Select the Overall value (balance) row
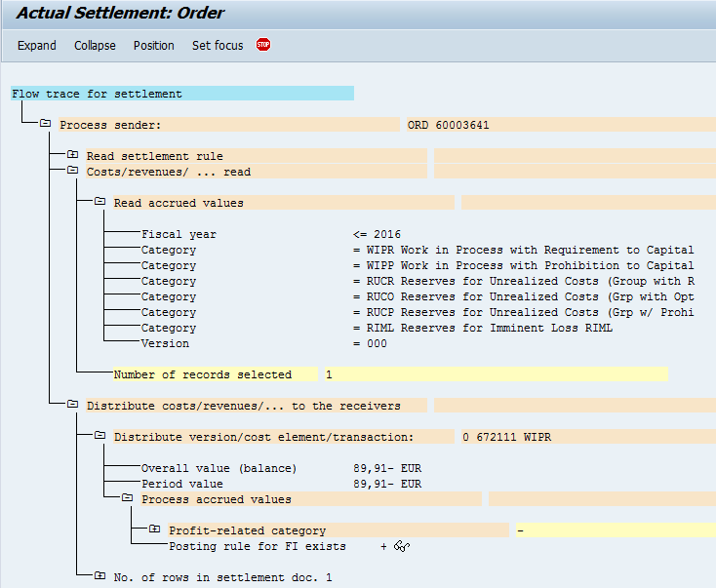 (281, 468)
